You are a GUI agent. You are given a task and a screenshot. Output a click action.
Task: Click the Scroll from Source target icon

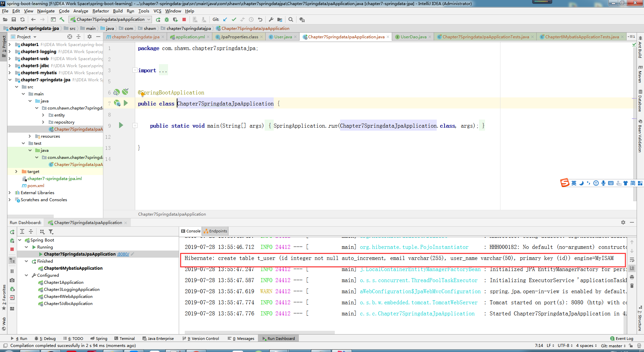click(70, 37)
